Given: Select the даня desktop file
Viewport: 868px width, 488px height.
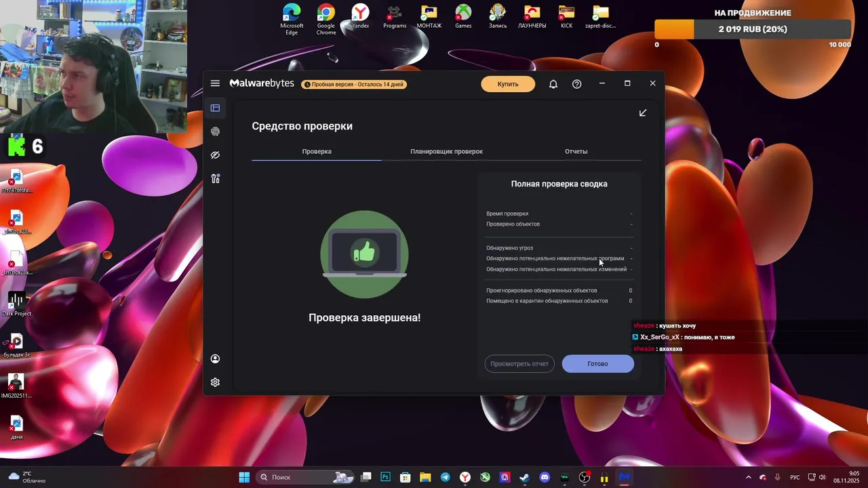Looking at the screenshot, I should coord(16,427).
